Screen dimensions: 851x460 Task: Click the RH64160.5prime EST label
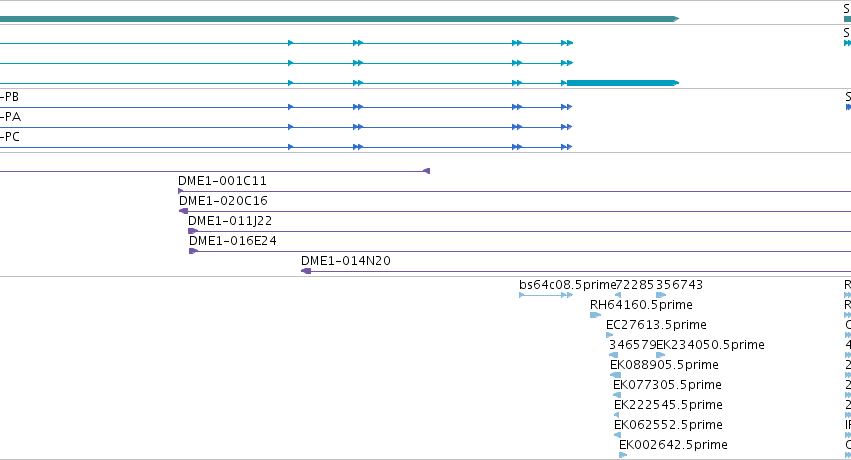641,305
